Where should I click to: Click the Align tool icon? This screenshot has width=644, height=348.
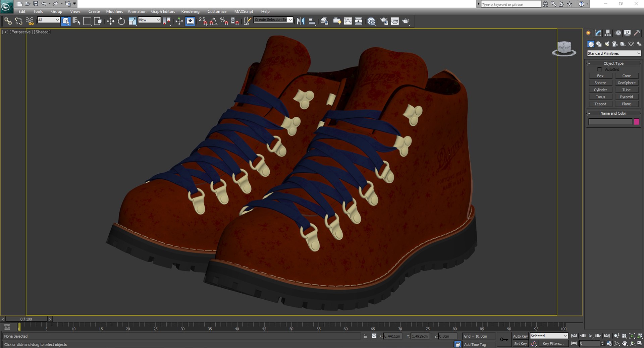(312, 21)
